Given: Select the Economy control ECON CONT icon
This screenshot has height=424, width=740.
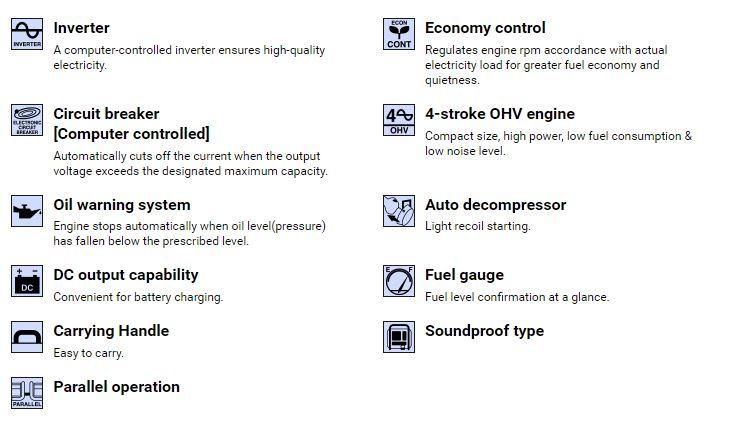Looking at the screenshot, I should [399, 34].
